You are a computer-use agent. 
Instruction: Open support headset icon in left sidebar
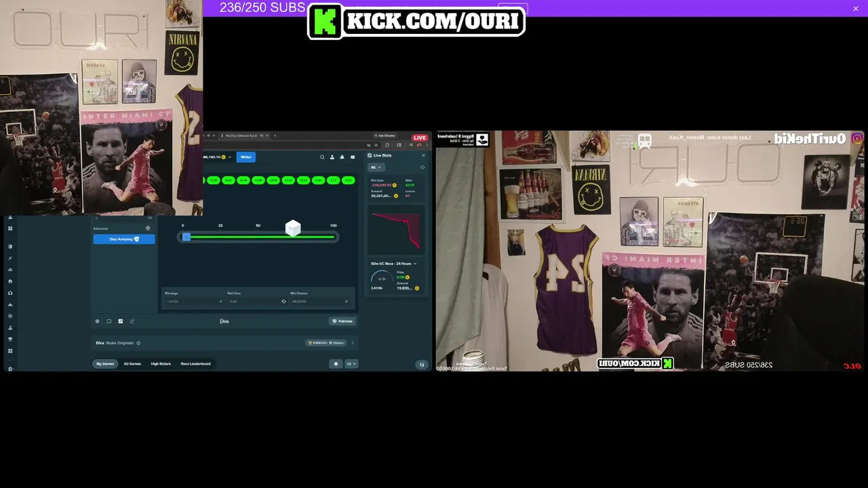(x=10, y=293)
